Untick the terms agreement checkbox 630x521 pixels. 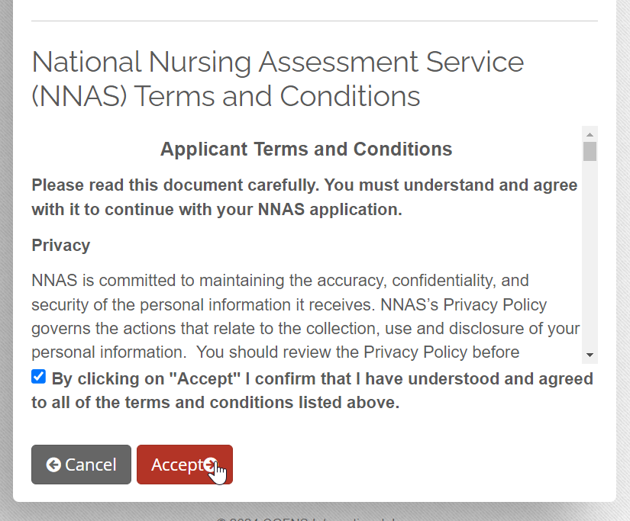pyautogui.click(x=39, y=377)
